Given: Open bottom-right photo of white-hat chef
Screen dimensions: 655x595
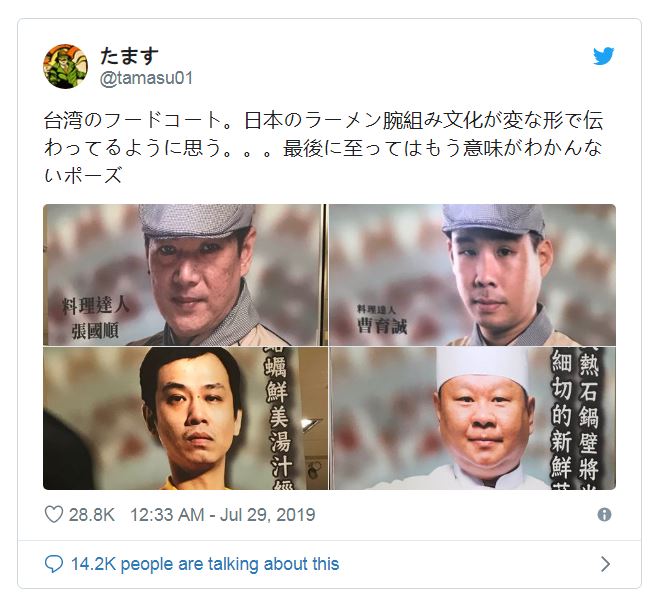Looking at the screenshot, I should tap(472, 418).
